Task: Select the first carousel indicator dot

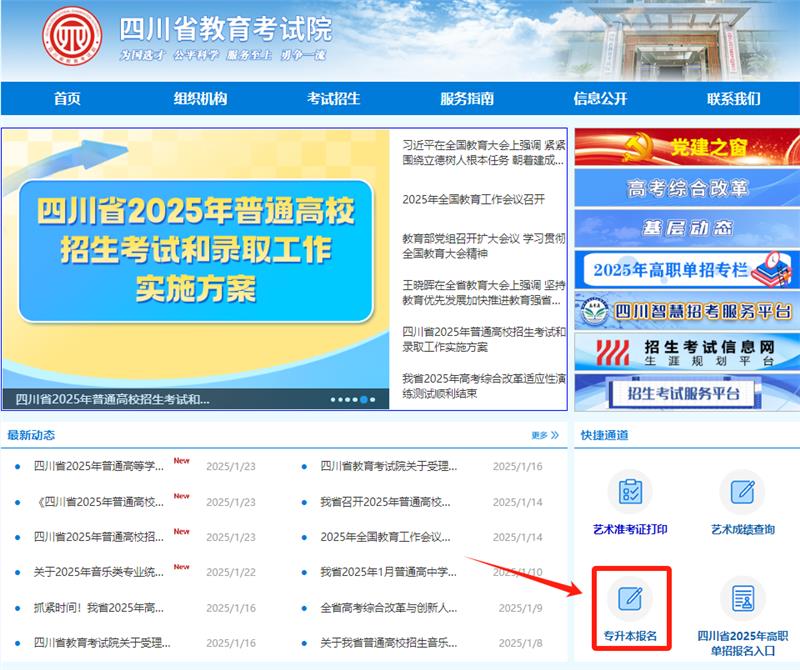Action: coord(333,400)
